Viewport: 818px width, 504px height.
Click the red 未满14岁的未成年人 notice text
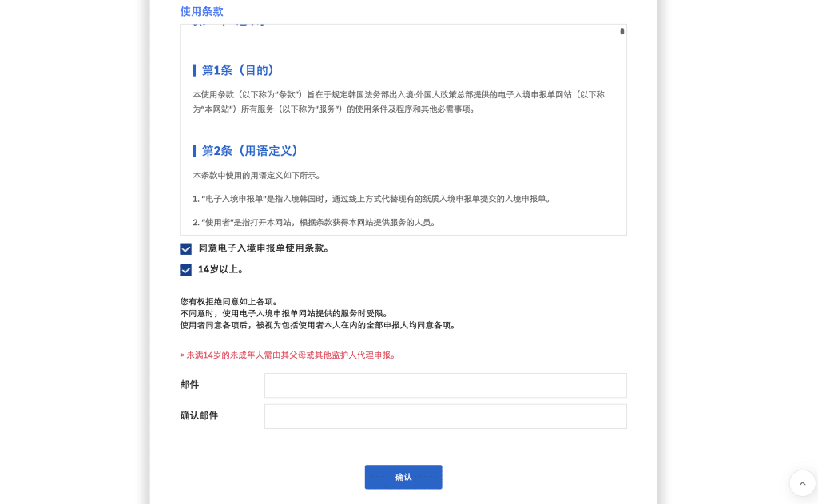coord(291,355)
